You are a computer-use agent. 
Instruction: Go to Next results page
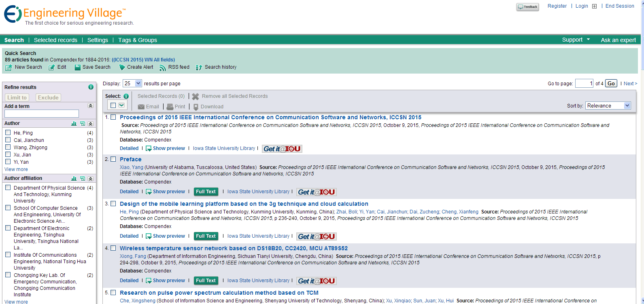[630, 84]
